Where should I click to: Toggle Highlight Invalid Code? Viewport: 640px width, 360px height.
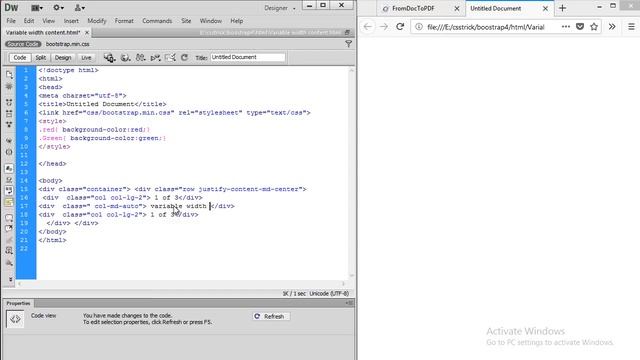[x=9, y=180]
